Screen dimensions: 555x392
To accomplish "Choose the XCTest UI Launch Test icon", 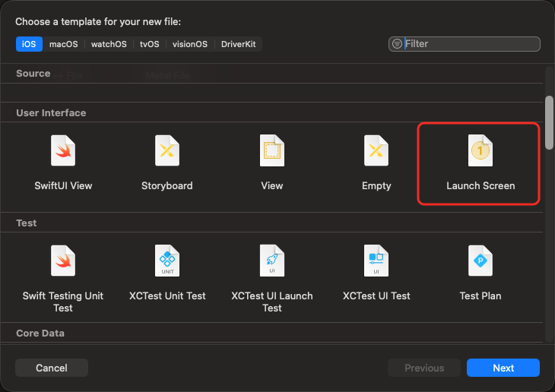I will pyautogui.click(x=272, y=261).
